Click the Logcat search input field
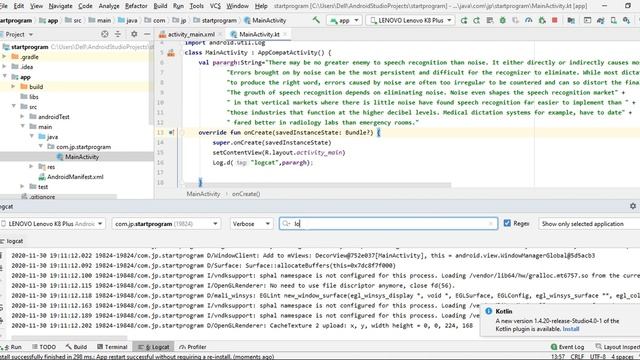Image resolution: width=640 pixels, height=360 pixels. 388,224
